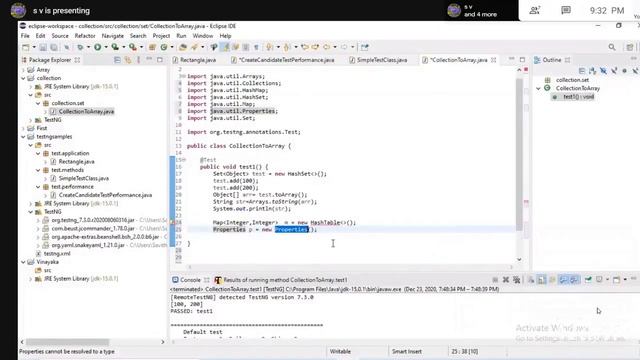This screenshot has width=640, height=360.
Task: Click the Sort icon in Outline toolbar
Action: 592,71
